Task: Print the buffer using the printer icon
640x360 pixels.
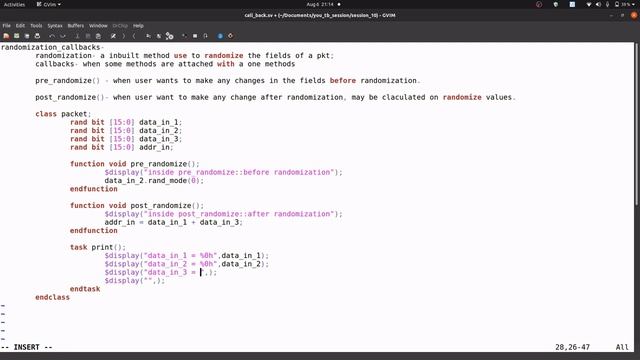Action: pos(37,36)
